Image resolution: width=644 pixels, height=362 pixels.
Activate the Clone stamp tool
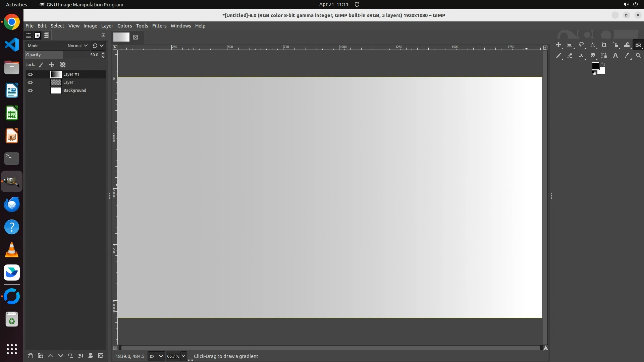581,56
